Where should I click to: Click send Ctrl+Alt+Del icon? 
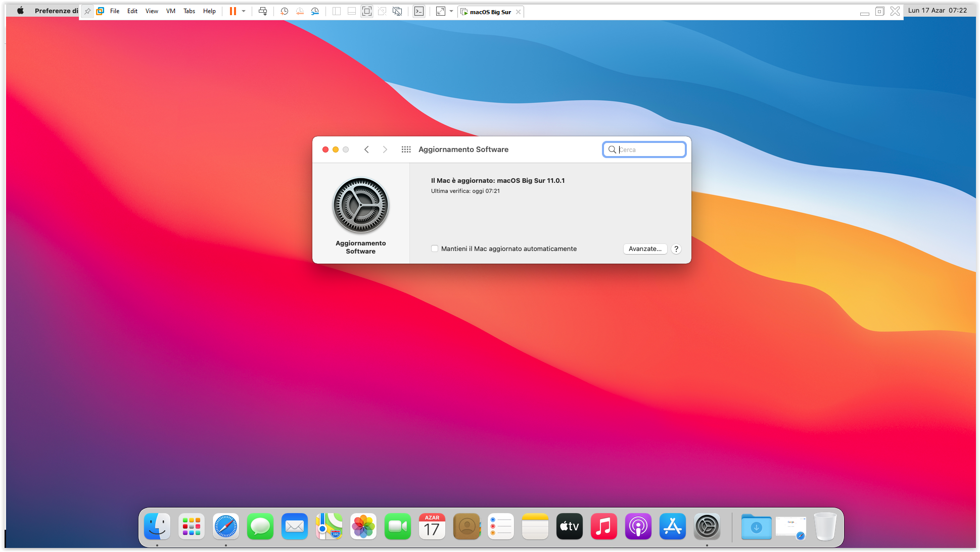click(x=263, y=11)
